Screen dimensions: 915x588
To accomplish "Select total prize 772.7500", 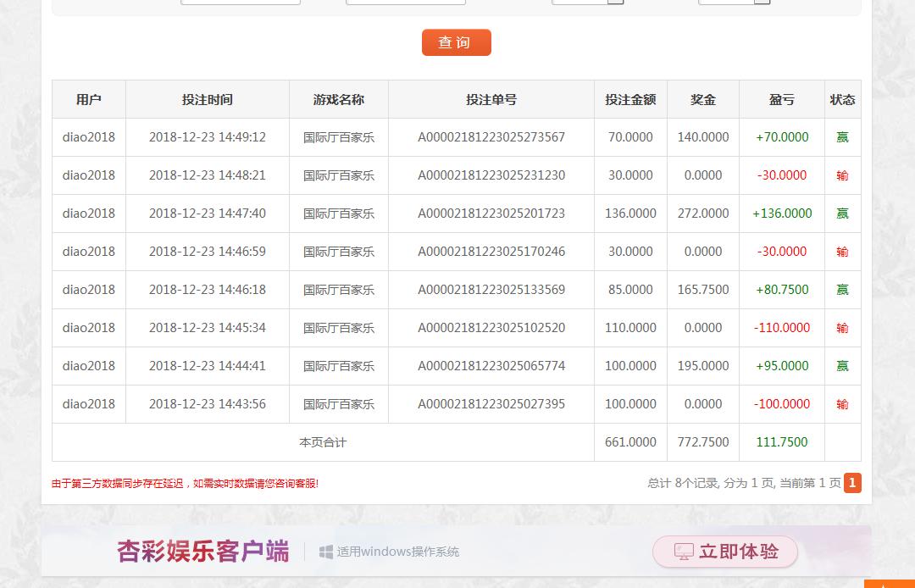I will pyautogui.click(x=703, y=442).
